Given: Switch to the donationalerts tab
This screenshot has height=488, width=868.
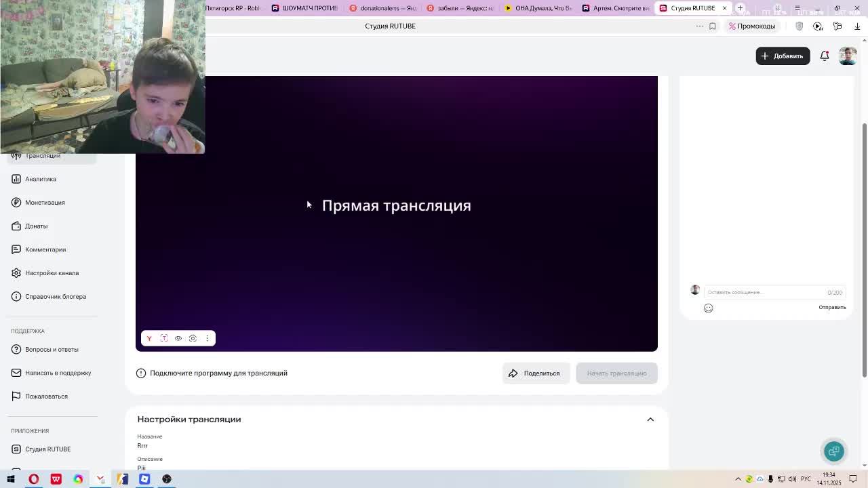Looking at the screenshot, I should 383,8.
